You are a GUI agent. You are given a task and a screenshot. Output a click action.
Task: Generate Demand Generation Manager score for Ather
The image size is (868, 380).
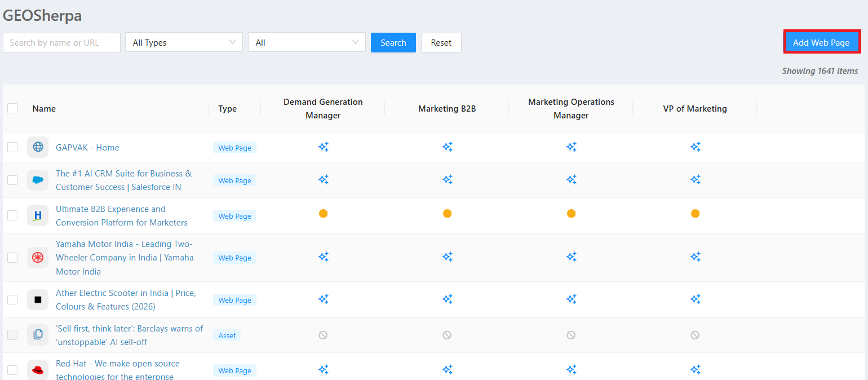(323, 299)
